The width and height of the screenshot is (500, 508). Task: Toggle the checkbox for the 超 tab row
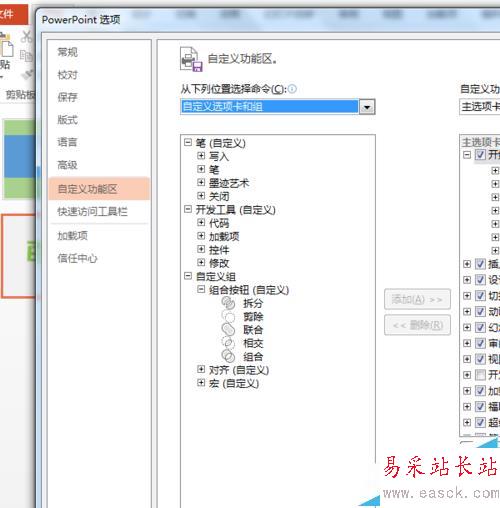click(x=480, y=423)
